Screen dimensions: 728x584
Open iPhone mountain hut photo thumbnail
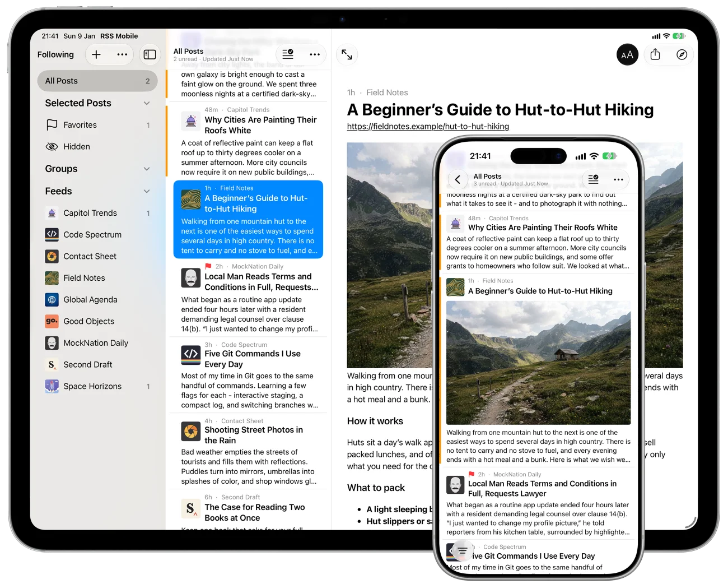point(538,363)
